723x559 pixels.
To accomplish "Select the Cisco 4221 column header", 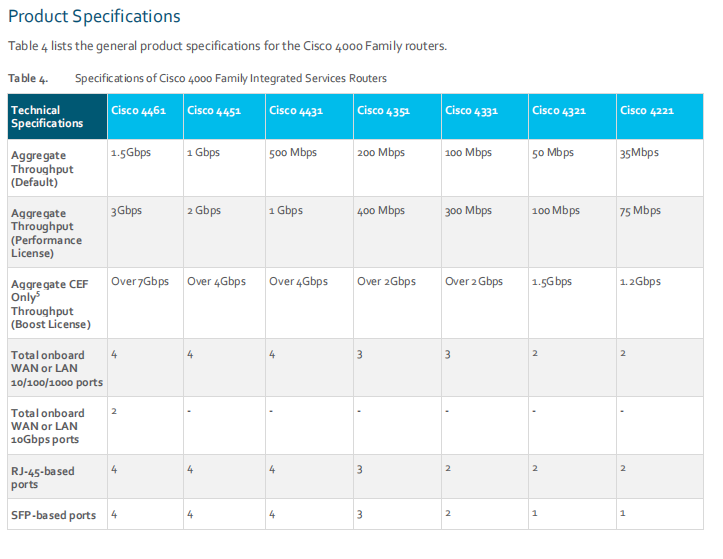I will (647, 110).
